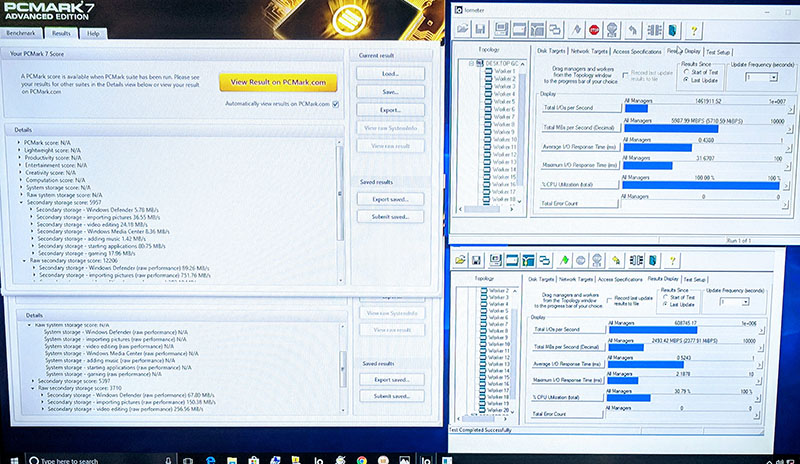Collapse Secondary storage score 5957 tree node
Viewport: 800px width, 464px height.
(x=20, y=202)
